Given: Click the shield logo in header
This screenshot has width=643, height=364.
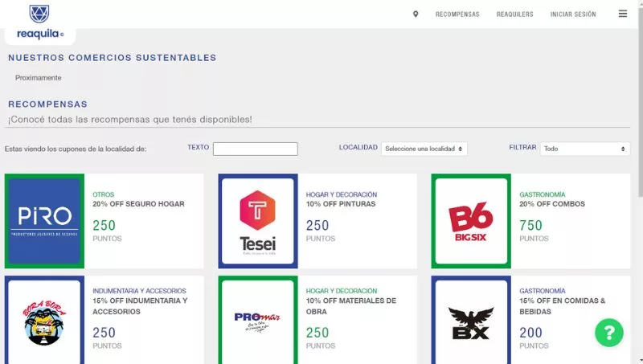Looking at the screenshot, I should (39, 14).
